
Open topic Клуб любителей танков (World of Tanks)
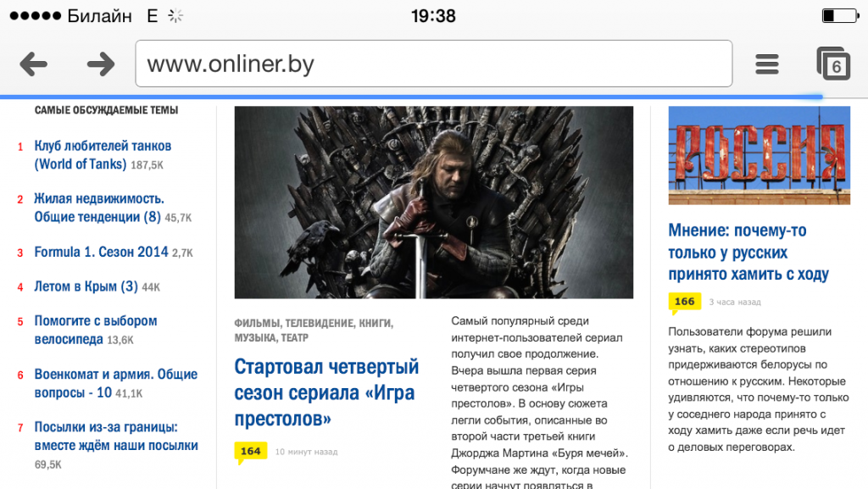103,155
